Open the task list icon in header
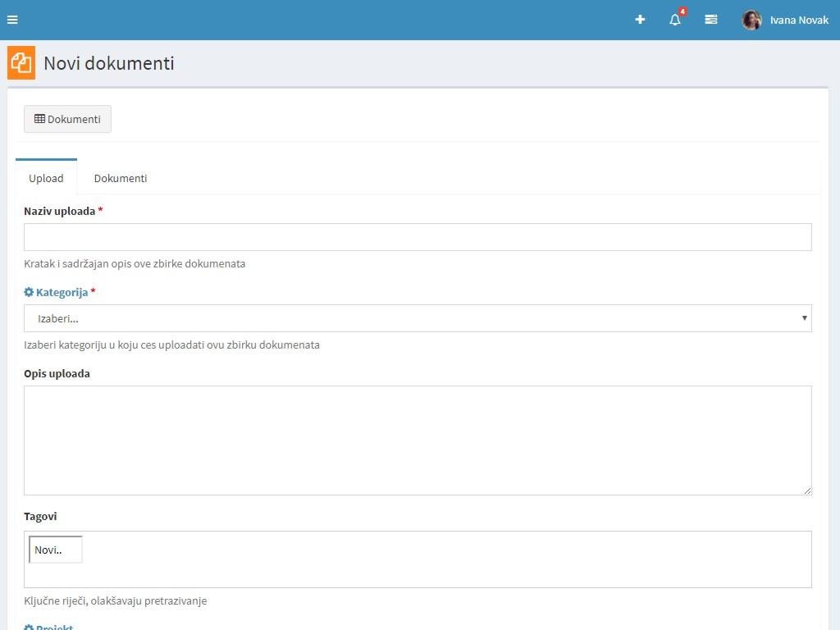 point(711,20)
